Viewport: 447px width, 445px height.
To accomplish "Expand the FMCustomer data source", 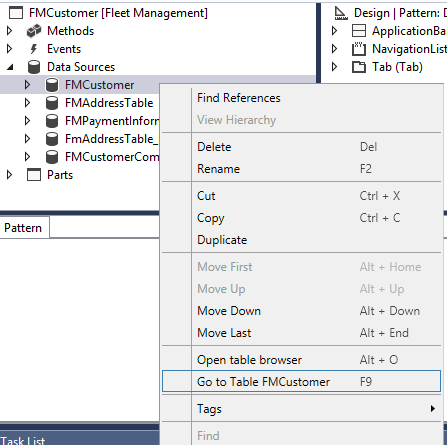I will click(27, 85).
